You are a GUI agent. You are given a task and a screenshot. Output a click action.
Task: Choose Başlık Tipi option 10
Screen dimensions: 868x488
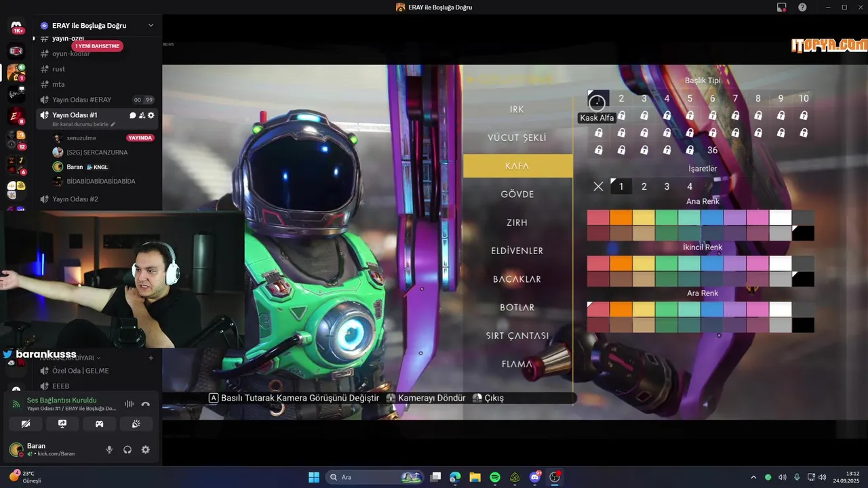point(804,98)
